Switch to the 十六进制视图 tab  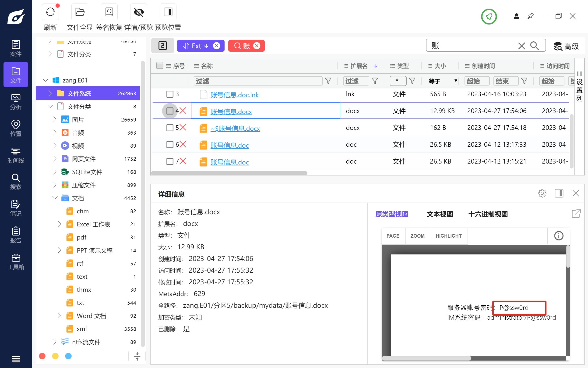pos(488,214)
